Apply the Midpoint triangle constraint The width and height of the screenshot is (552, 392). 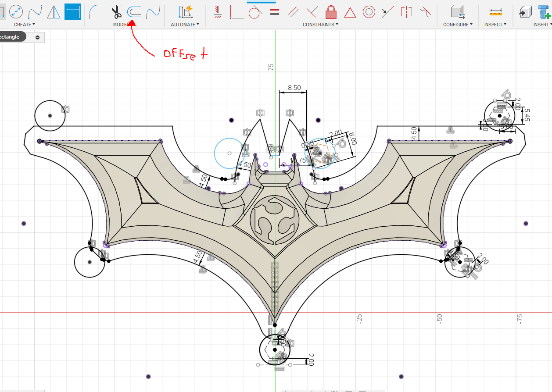point(350,12)
